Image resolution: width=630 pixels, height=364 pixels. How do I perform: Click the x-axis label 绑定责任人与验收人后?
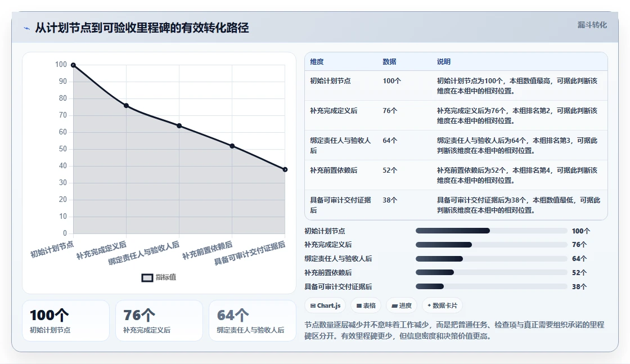(144, 253)
